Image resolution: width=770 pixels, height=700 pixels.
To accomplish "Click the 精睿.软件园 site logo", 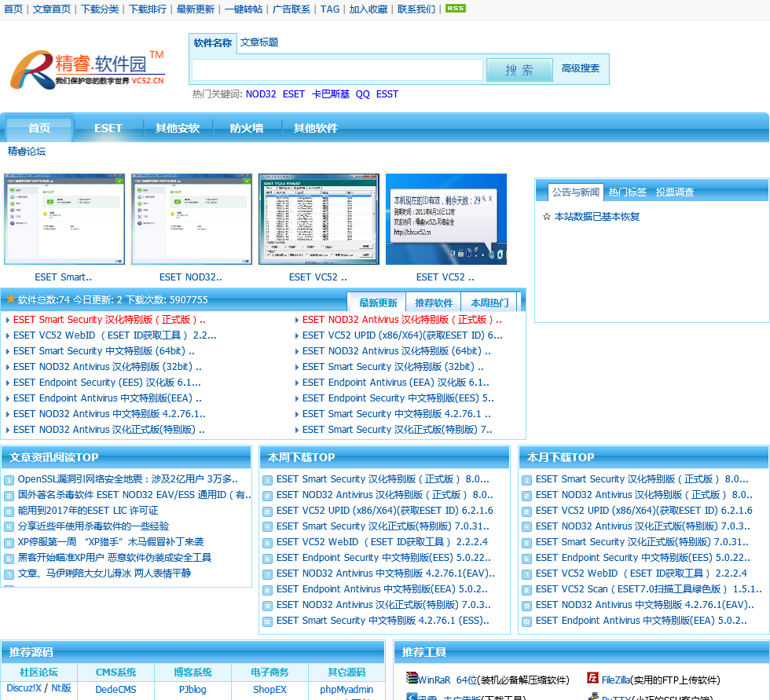I will pos(87,69).
